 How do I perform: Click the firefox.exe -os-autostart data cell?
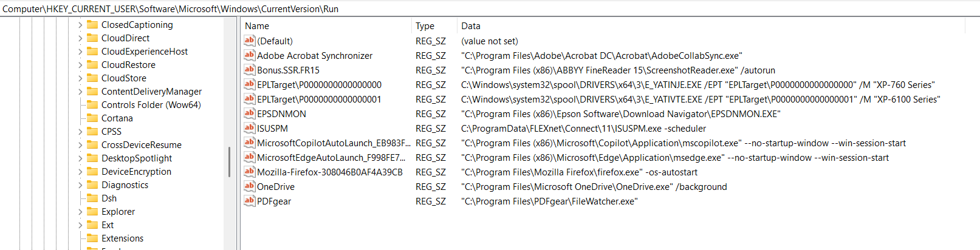click(x=579, y=172)
